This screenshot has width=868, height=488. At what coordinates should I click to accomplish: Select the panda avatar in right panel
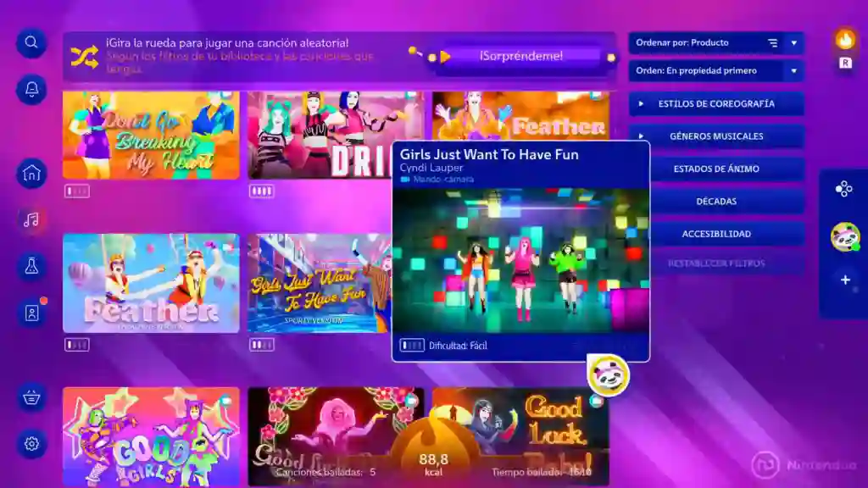(x=844, y=236)
